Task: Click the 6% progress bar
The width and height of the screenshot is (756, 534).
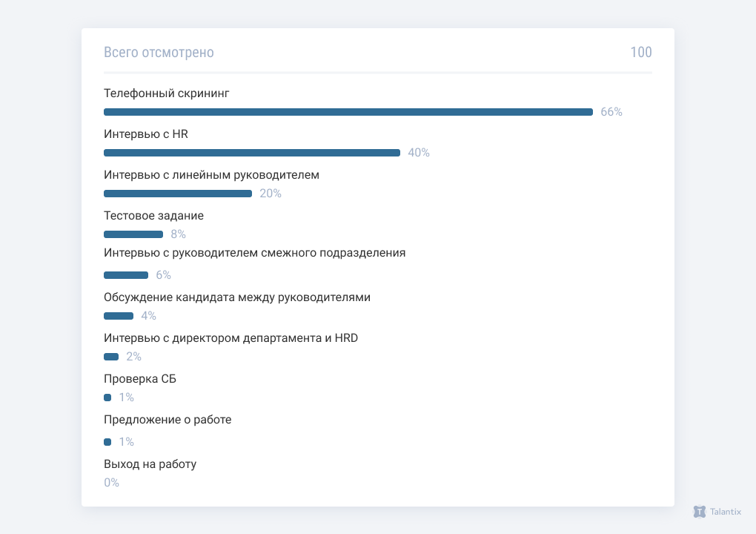Action: tap(126, 275)
